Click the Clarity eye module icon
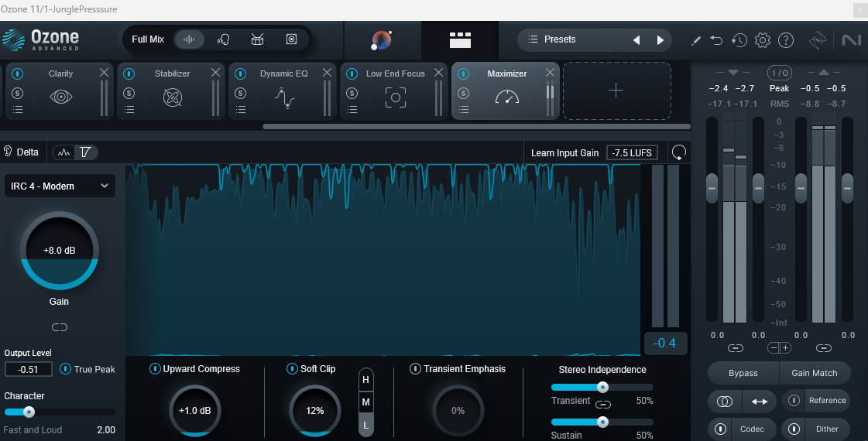 pyautogui.click(x=61, y=97)
